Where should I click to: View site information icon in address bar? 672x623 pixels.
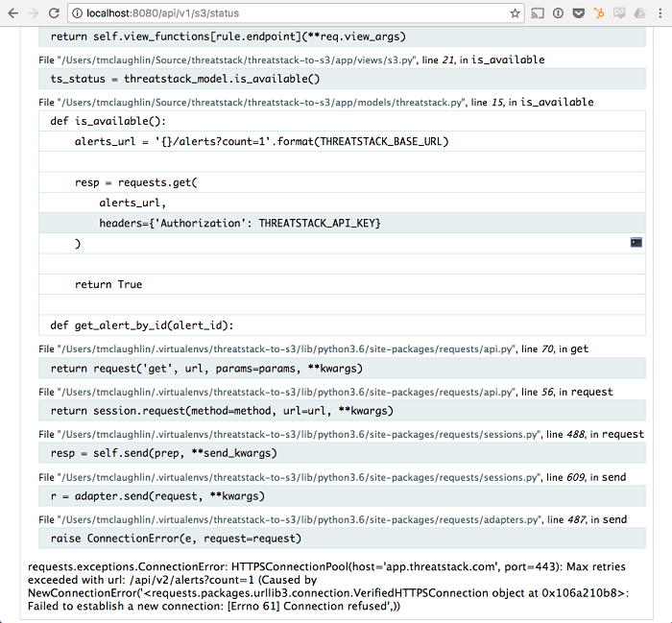coord(77,13)
